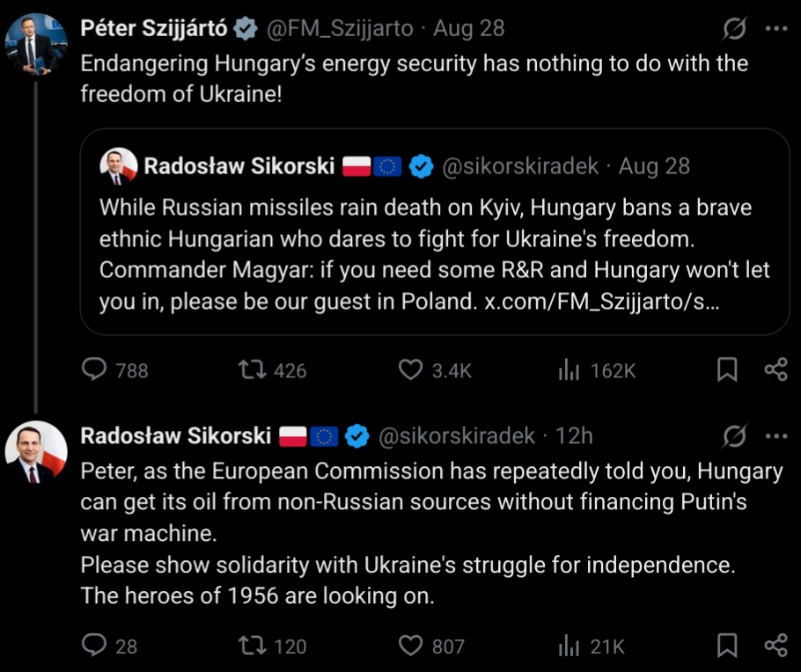Screen dimensions: 801x672
Task: Open more options on Szijjártó's tweet
Action: tap(776, 29)
